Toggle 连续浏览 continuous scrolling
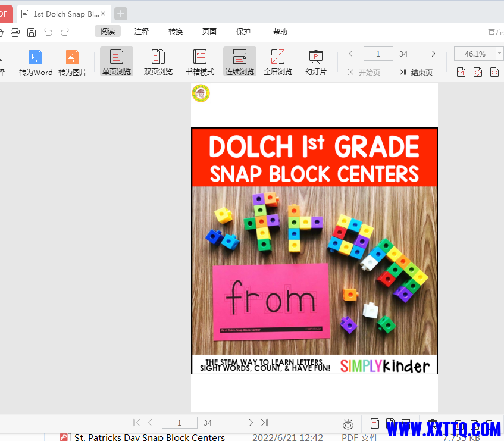Viewport: 504px width, 441px height. point(240,62)
